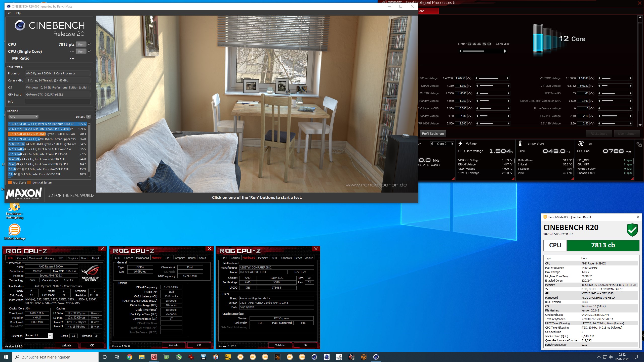Viewport: 644px width, 362px height.
Task: Click the Rückgängig button
Action: click(x=599, y=134)
